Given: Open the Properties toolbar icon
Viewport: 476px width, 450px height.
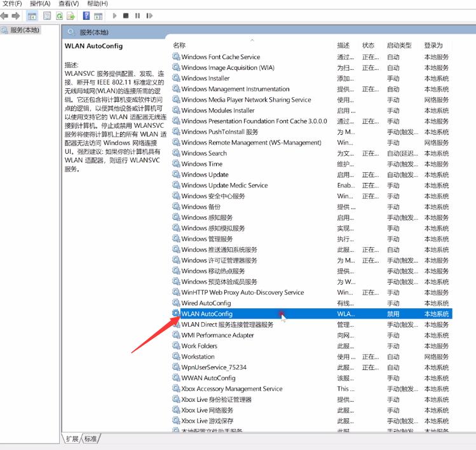Looking at the screenshot, I should click(x=47, y=16).
